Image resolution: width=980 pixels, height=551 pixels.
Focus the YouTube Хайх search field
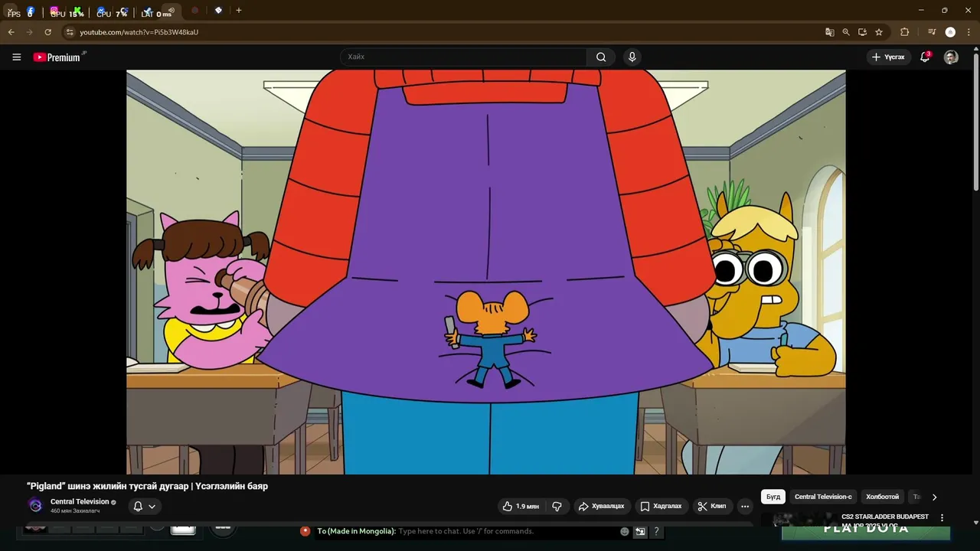464,57
